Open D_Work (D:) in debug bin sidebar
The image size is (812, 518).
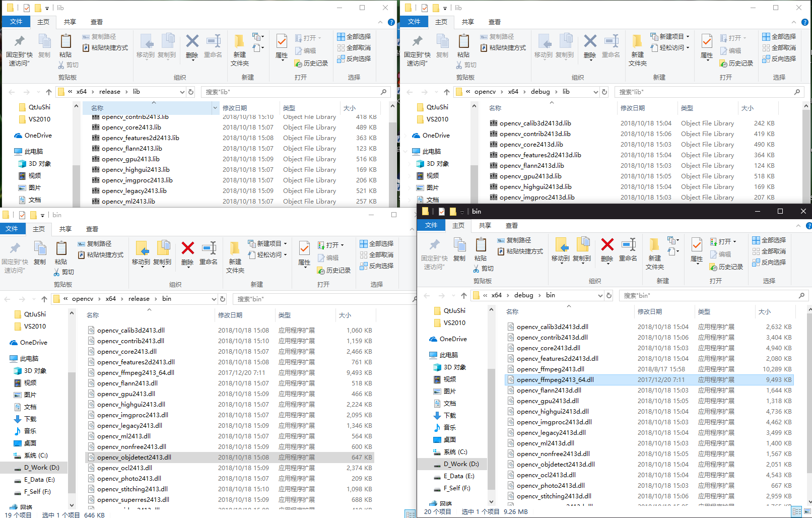[x=461, y=464]
